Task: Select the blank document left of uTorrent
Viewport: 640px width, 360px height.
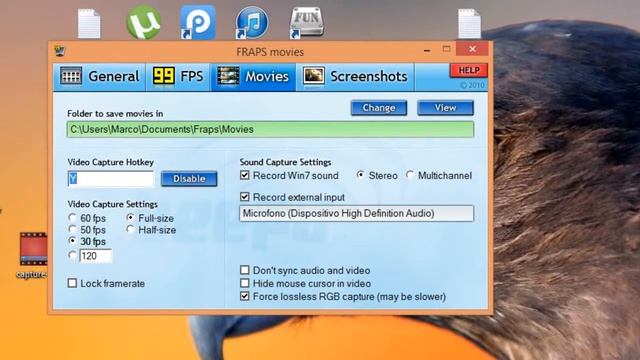Action: pyautogui.click(x=89, y=24)
